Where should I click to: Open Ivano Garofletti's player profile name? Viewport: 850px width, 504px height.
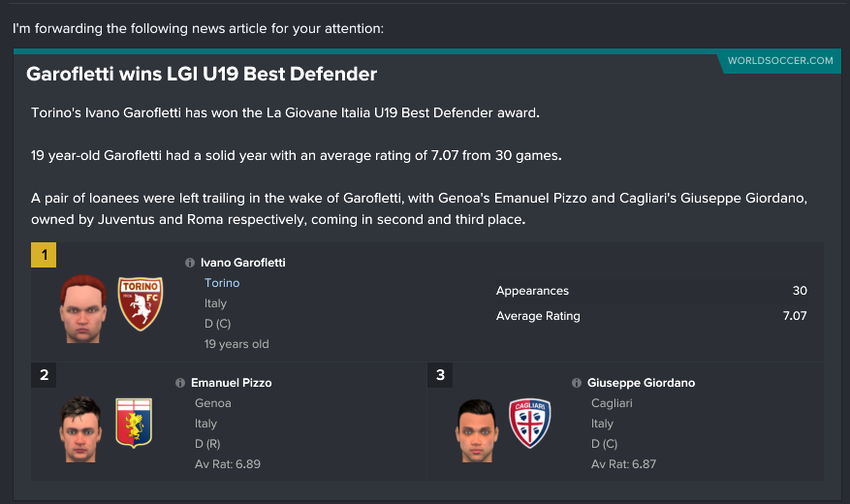point(243,263)
